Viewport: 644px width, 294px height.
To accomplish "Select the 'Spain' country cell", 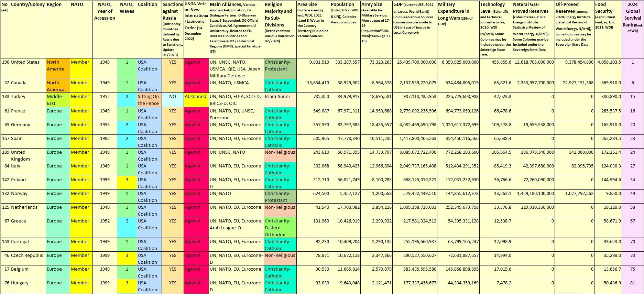I will (28, 142).
